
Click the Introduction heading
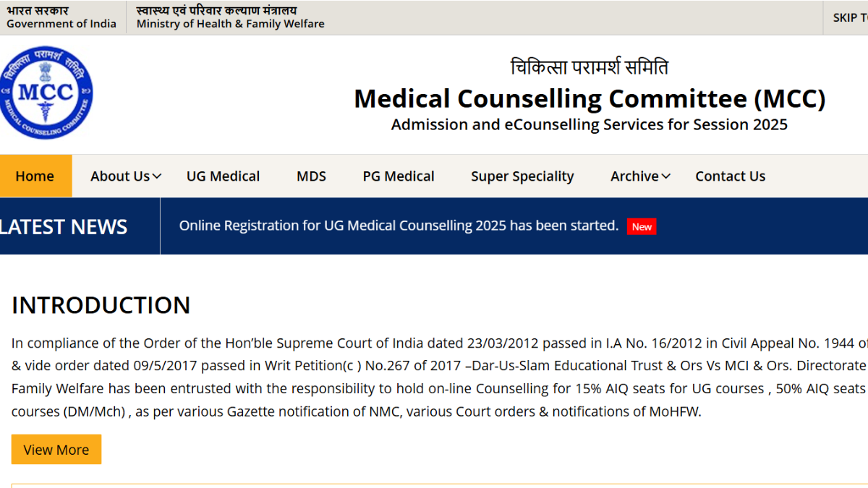point(101,305)
